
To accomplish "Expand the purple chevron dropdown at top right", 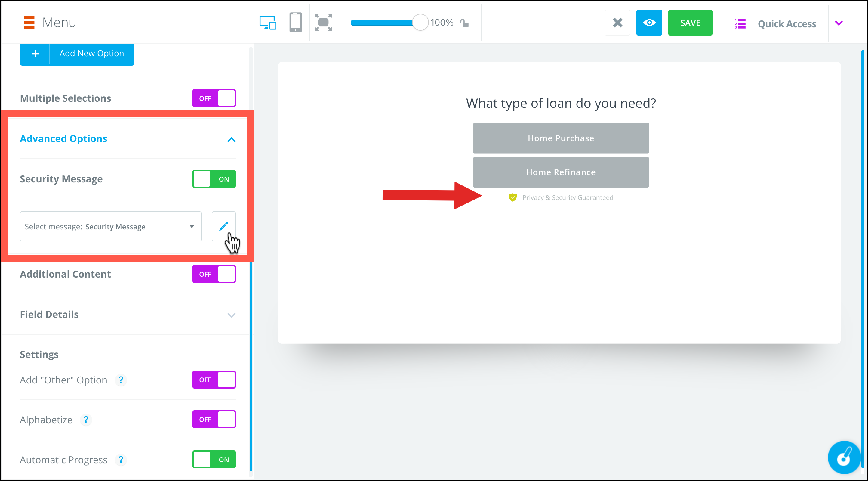I will (839, 23).
